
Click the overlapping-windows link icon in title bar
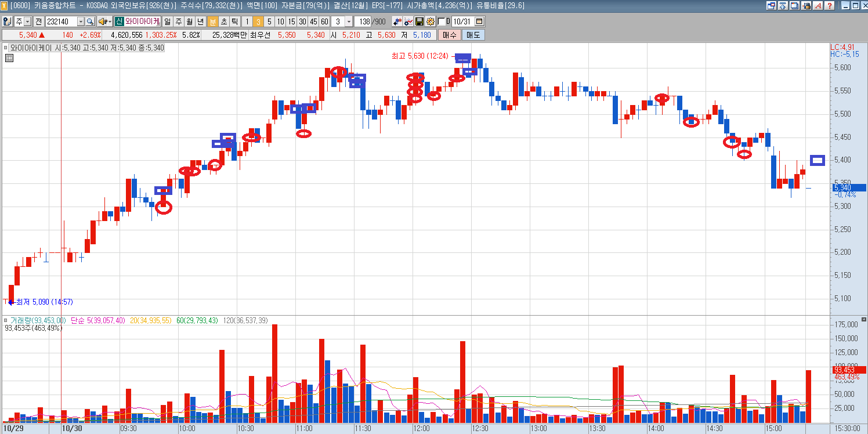(x=771, y=5)
